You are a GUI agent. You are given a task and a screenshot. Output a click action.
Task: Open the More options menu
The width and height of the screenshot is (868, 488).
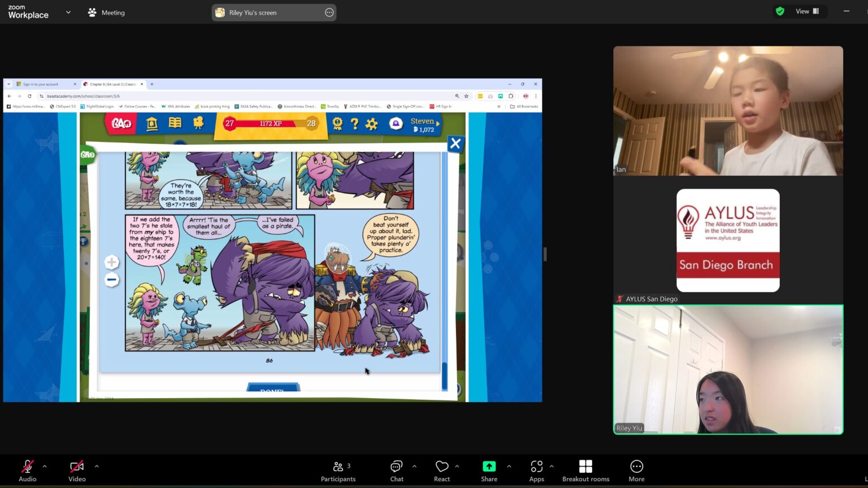click(x=636, y=470)
